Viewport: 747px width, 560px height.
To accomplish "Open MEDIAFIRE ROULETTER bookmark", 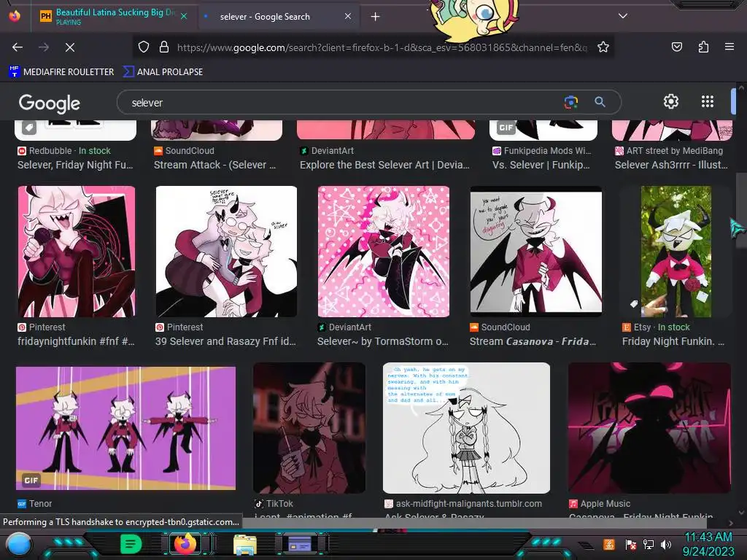I will 61,72.
